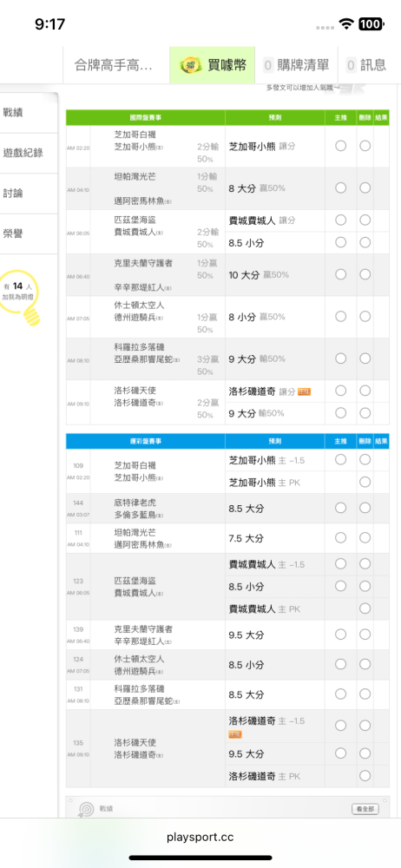
Task: Open the 合牌高手高… tab
Action: [115, 65]
